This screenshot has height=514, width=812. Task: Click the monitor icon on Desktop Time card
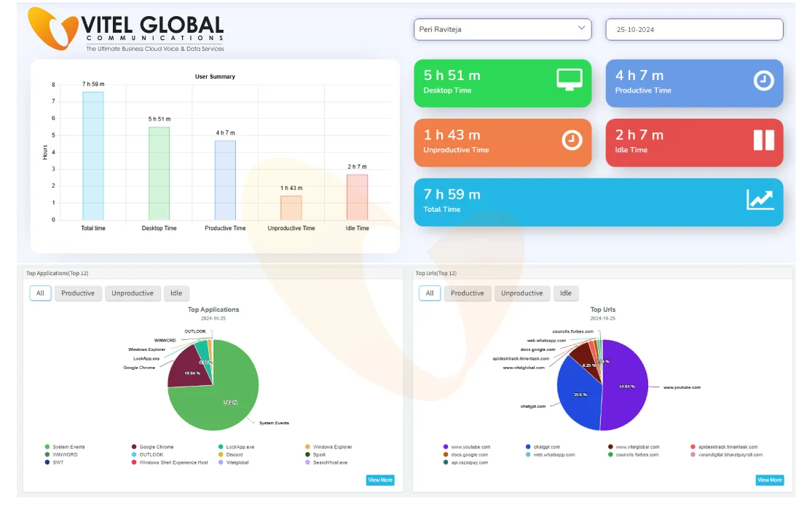[x=569, y=79]
